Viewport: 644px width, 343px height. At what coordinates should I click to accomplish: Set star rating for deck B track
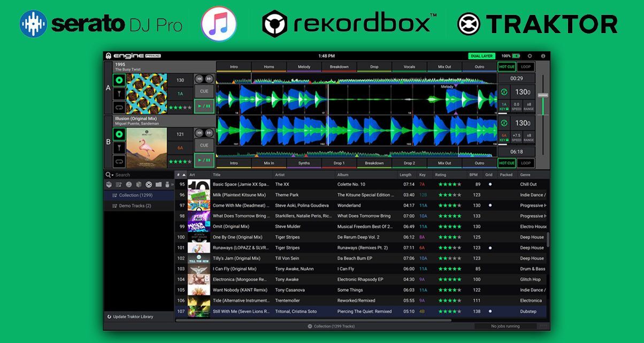pos(180,161)
